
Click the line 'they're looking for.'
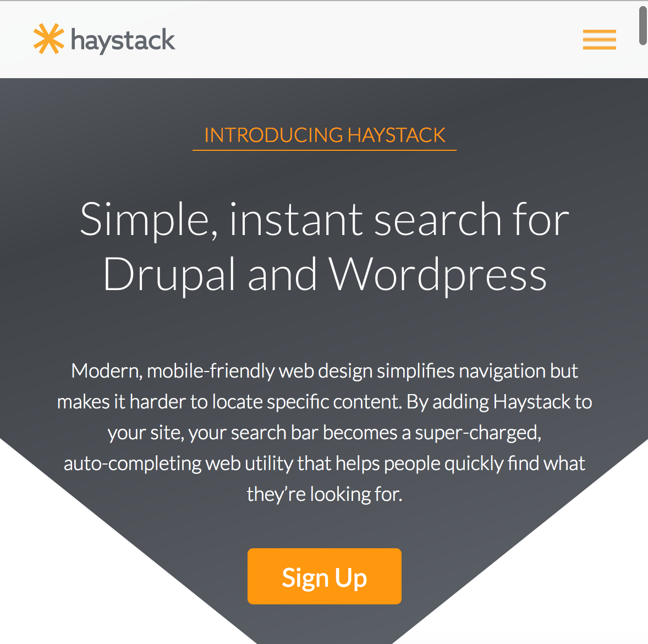(x=325, y=494)
